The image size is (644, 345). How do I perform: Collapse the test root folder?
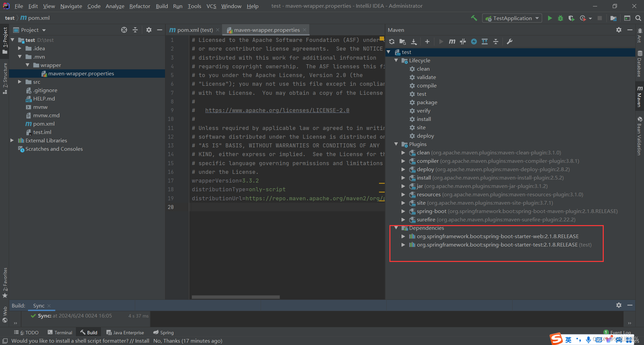coord(12,40)
